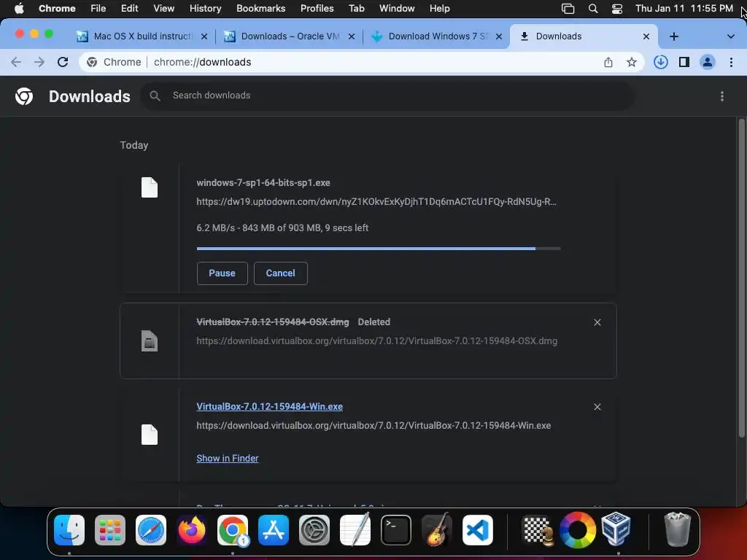Open the Chrome profile avatar
This screenshot has height=560, width=747.
click(708, 63)
